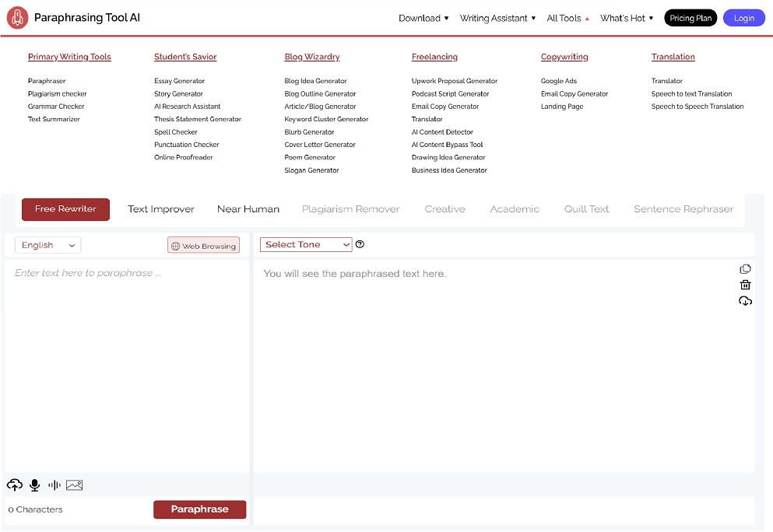Switch to the Near Human tab

(x=248, y=209)
